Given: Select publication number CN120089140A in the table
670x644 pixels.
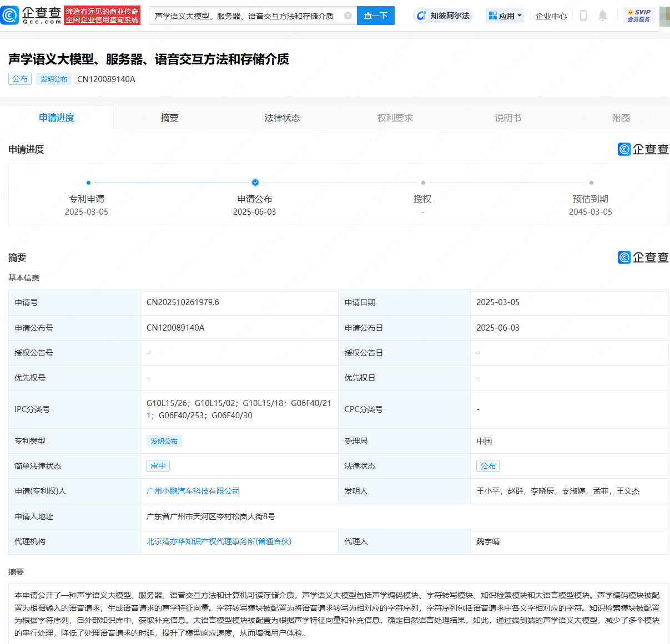Looking at the screenshot, I should (175, 328).
